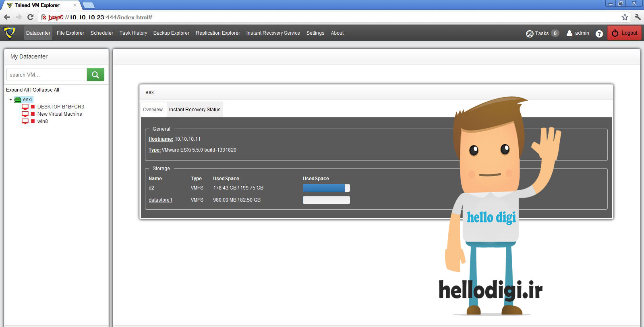
Task: Select the esxi host in the tree
Action: coord(27,100)
